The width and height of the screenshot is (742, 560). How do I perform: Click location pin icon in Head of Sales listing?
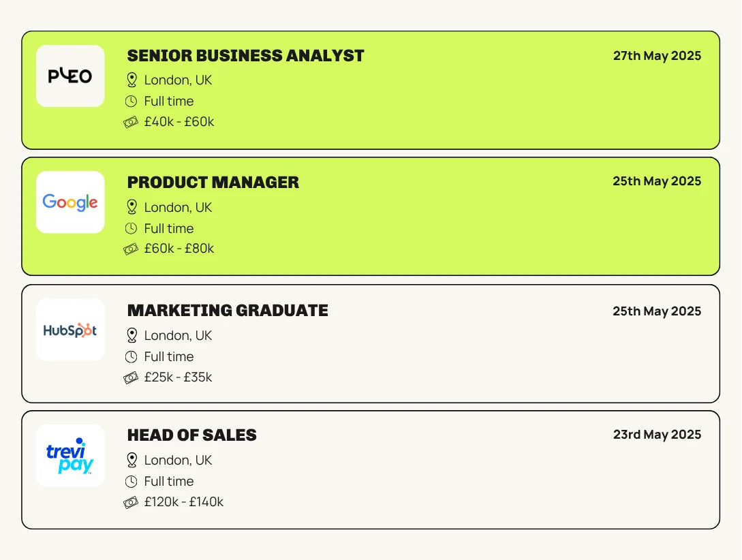[132, 461]
